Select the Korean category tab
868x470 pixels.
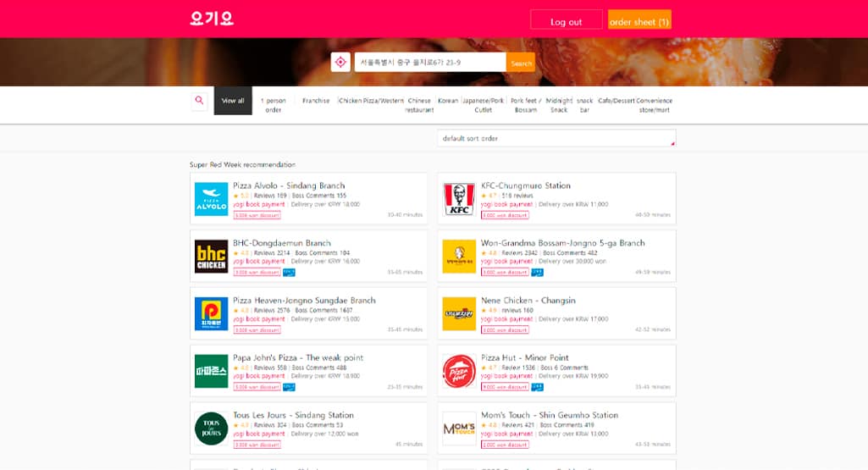click(448, 101)
